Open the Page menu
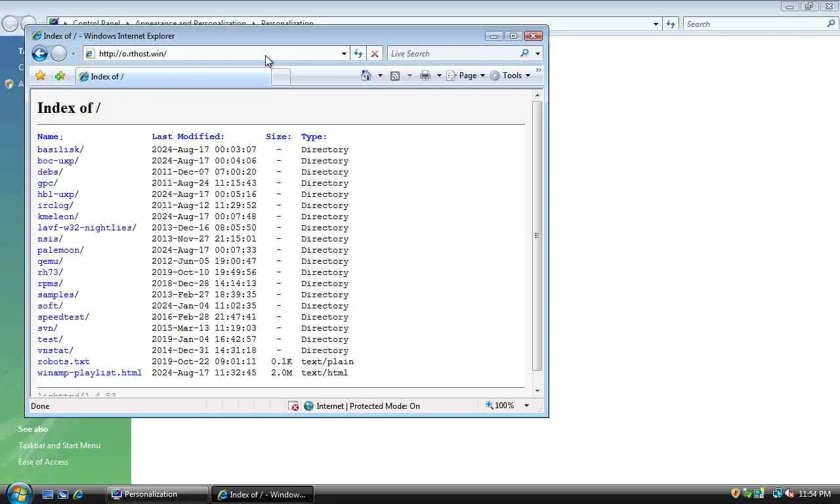 coord(466,75)
